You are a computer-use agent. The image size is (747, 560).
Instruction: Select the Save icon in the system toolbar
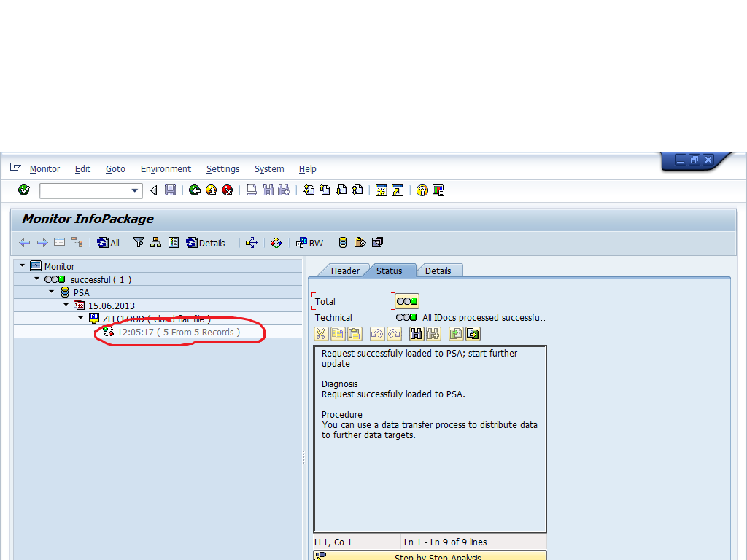(x=169, y=190)
